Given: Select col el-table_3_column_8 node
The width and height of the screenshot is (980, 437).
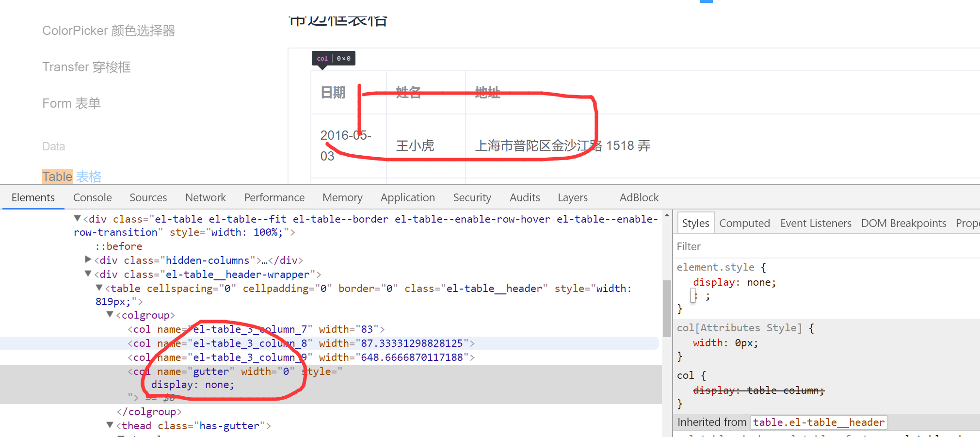Looking at the screenshot, I should click(x=301, y=343).
